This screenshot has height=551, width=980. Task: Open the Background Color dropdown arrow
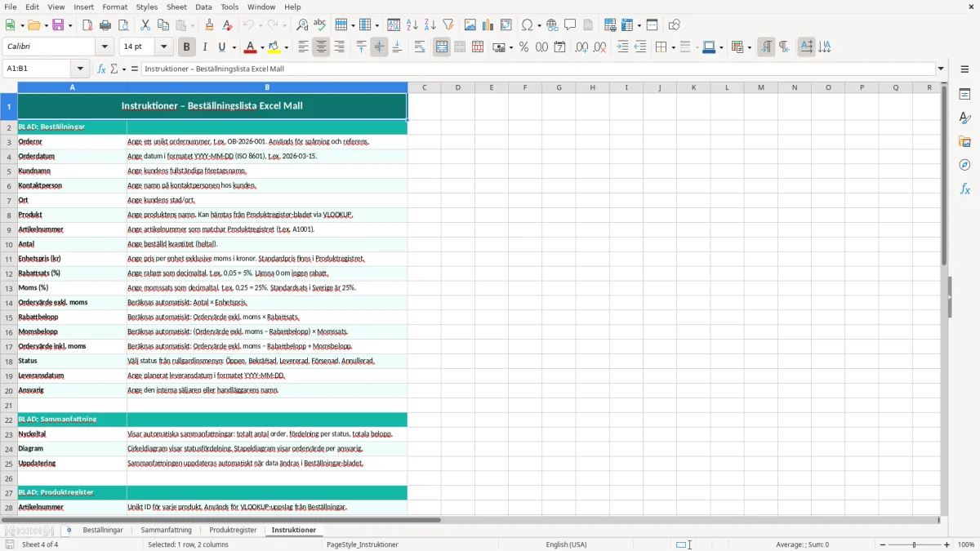click(x=287, y=47)
